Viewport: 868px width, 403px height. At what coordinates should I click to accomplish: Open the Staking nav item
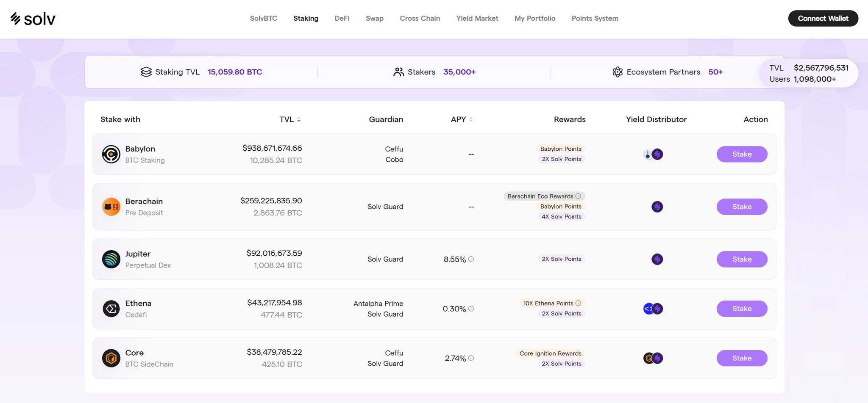[306, 18]
